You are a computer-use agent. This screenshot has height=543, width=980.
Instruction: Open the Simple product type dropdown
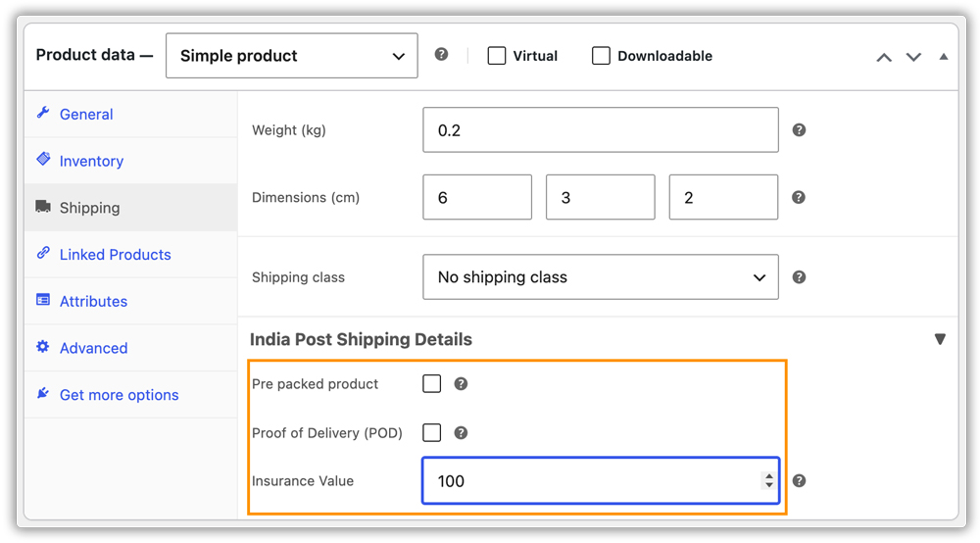point(292,56)
